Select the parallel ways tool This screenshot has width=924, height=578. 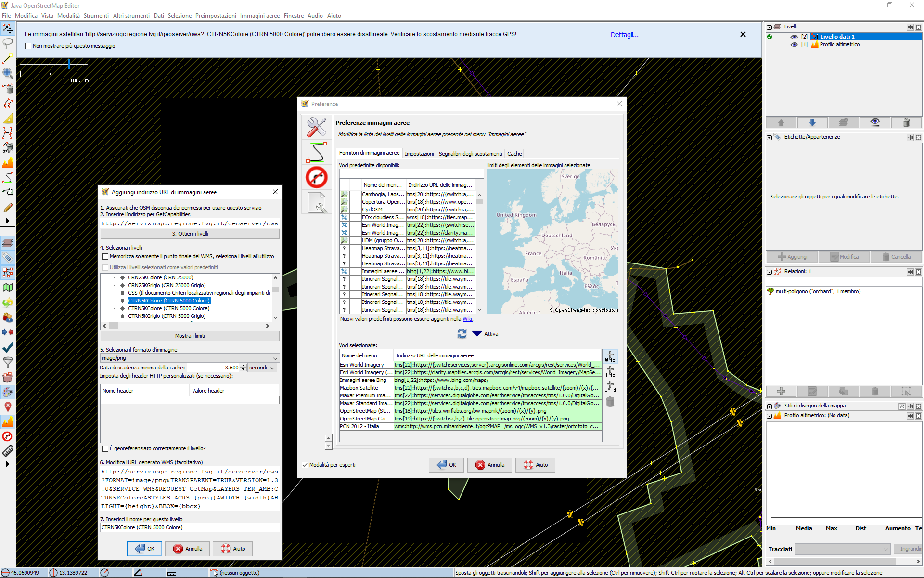8,103
